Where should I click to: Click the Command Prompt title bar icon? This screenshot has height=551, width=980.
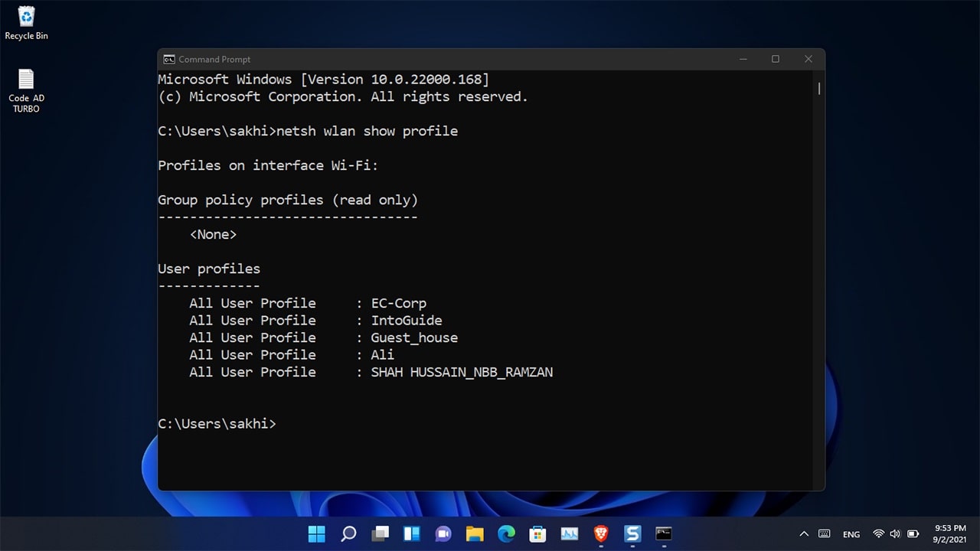click(x=168, y=59)
